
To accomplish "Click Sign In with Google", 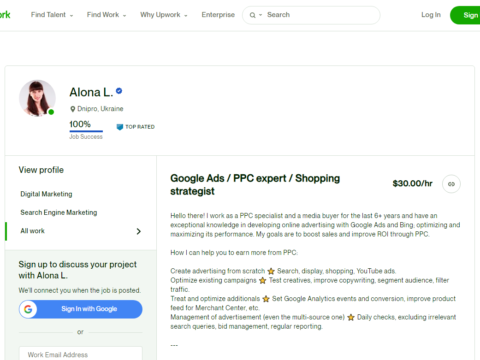I will click(x=81, y=309).
